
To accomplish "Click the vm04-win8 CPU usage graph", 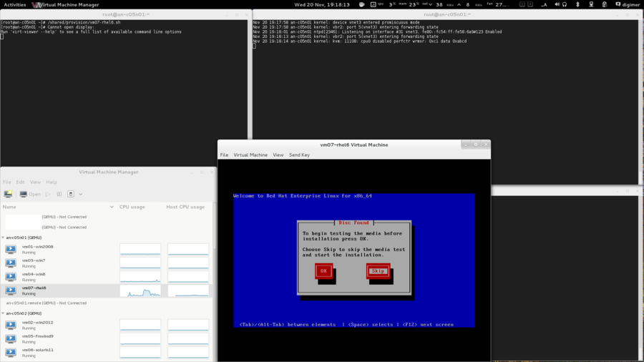I will 140,277.
